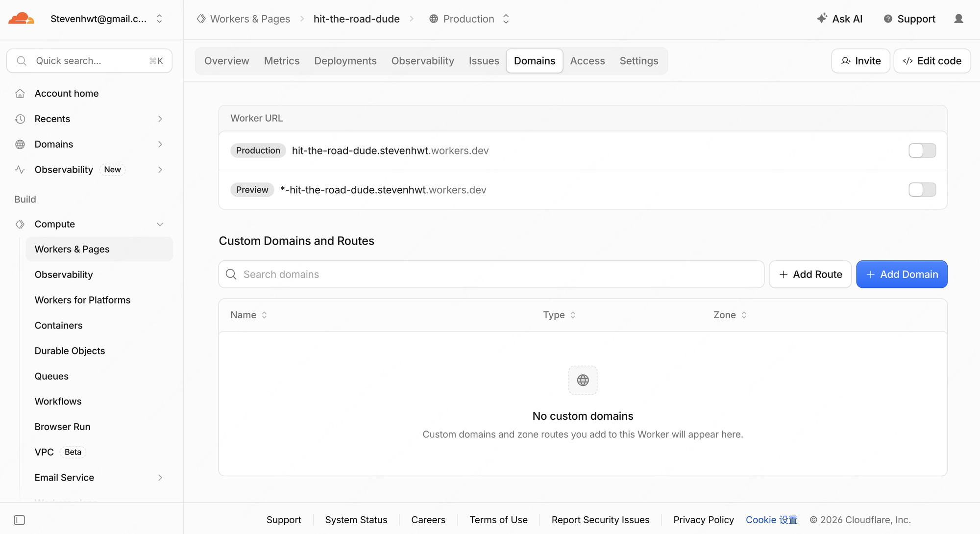Open the user profile icon

click(x=959, y=19)
